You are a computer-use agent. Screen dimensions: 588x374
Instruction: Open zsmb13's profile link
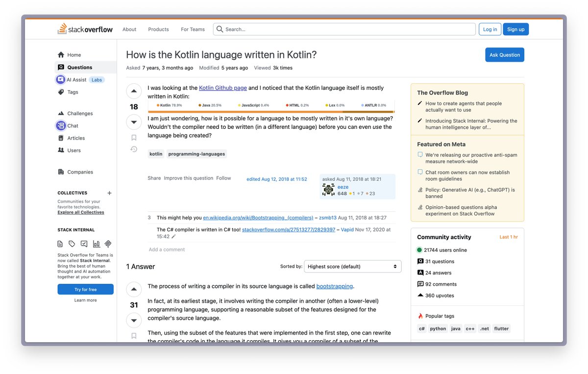coord(328,218)
